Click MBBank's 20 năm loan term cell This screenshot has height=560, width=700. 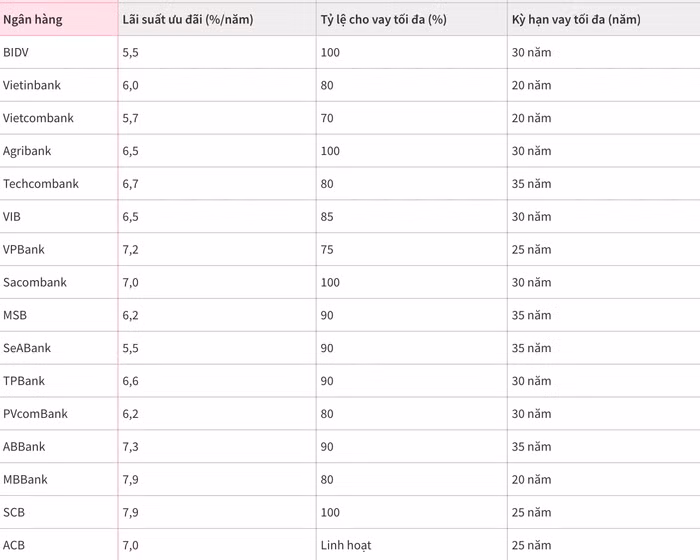tap(531, 480)
